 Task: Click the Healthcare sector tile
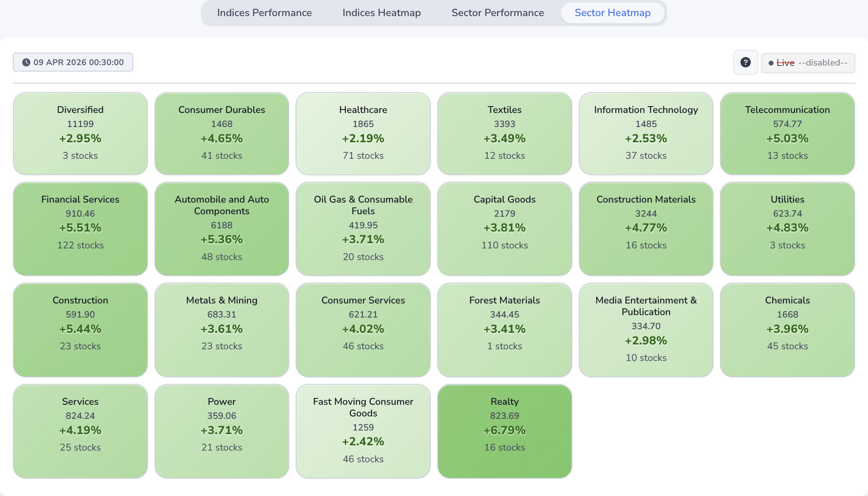363,133
